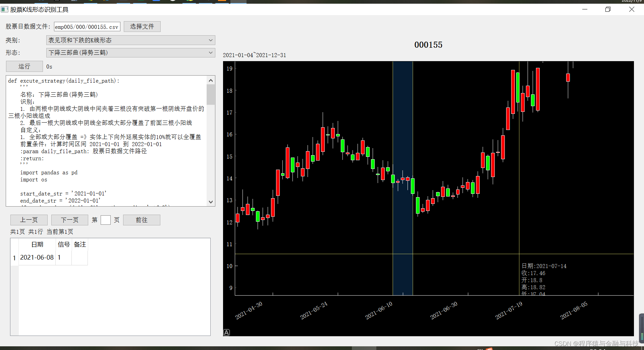Click the highlighted blue band in chart
Viewport: 644px width, 350px height.
pos(403,178)
